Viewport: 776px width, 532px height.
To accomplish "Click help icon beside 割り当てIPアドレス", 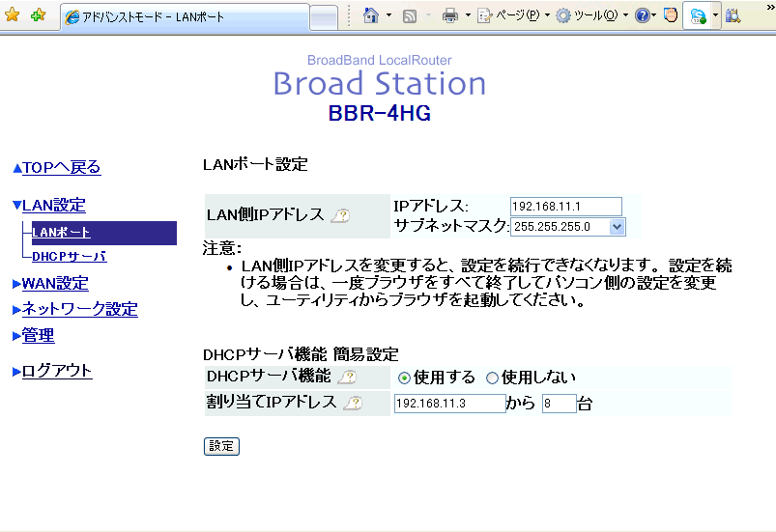I will pyautogui.click(x=354, y=403).
